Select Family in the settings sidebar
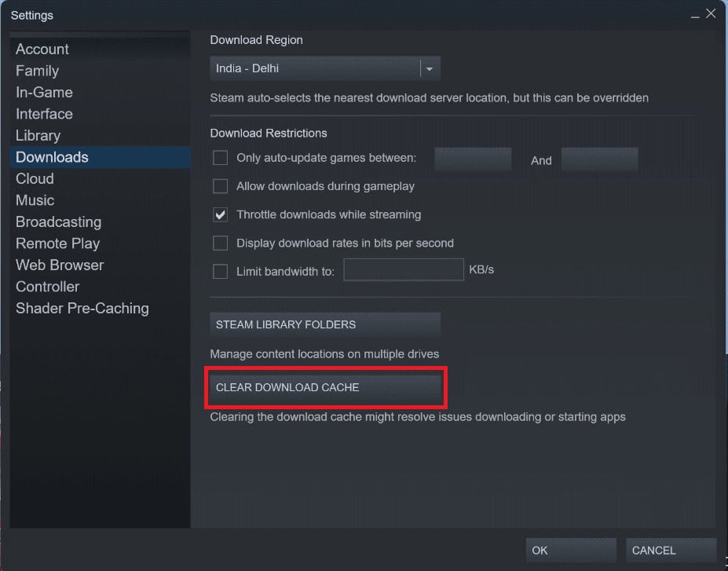This screenshot has height=571, width=728. [100, 71]
